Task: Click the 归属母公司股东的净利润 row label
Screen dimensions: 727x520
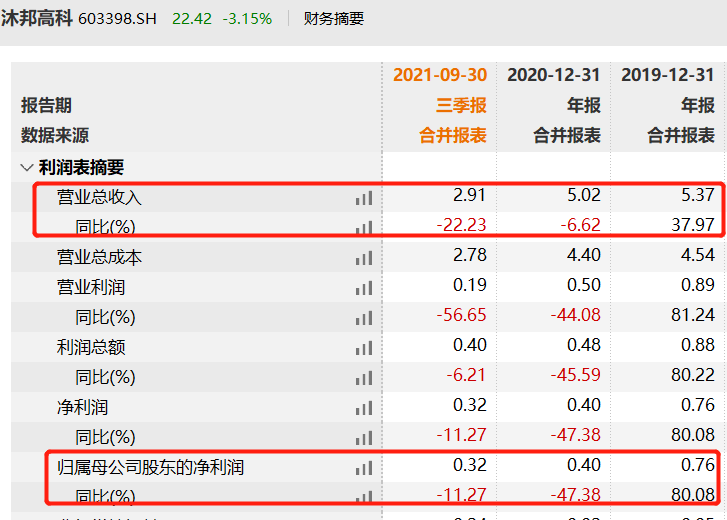Action: point(150,467)
